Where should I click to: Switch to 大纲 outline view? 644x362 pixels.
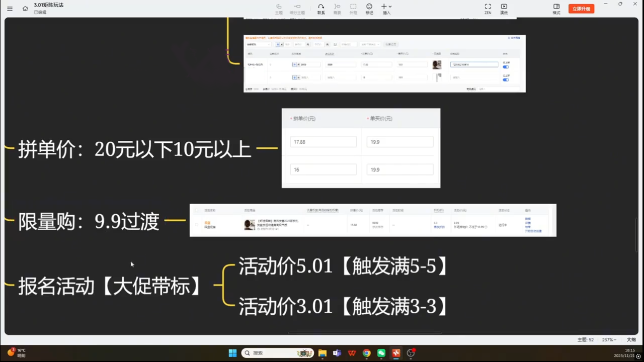[x=631, y=340]
